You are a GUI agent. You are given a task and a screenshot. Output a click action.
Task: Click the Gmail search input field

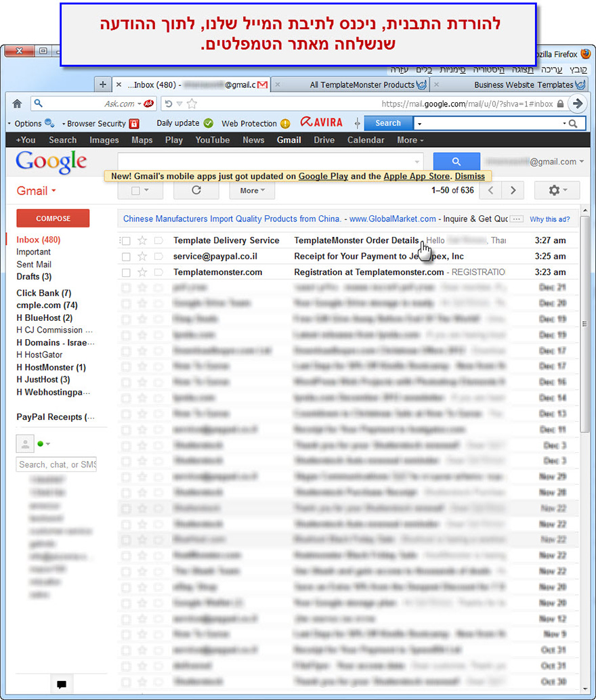[265, 162]
